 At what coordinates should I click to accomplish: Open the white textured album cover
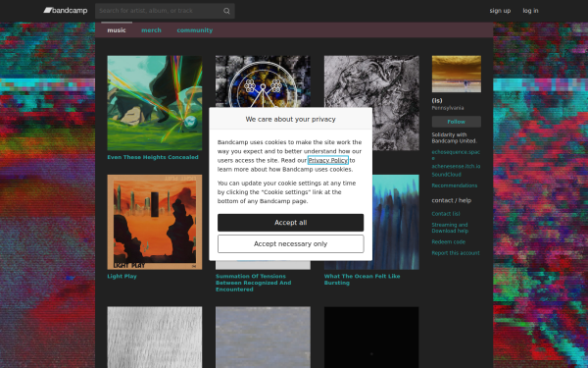pos(155,338)
